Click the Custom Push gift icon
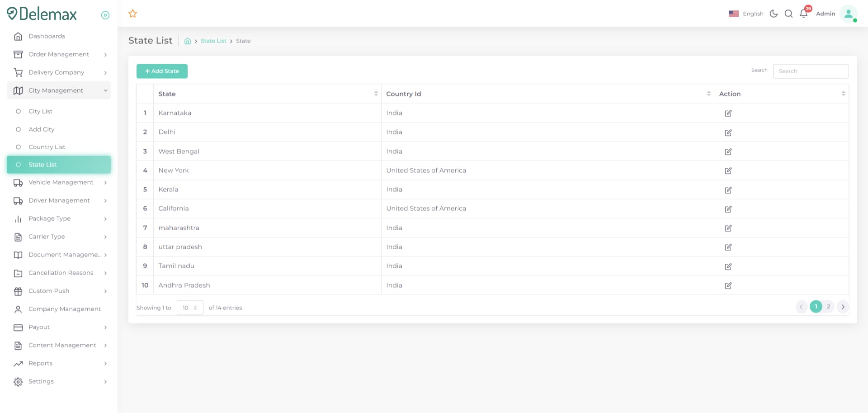Viewport: 868px width, 413px height. (x=18, y=291)
